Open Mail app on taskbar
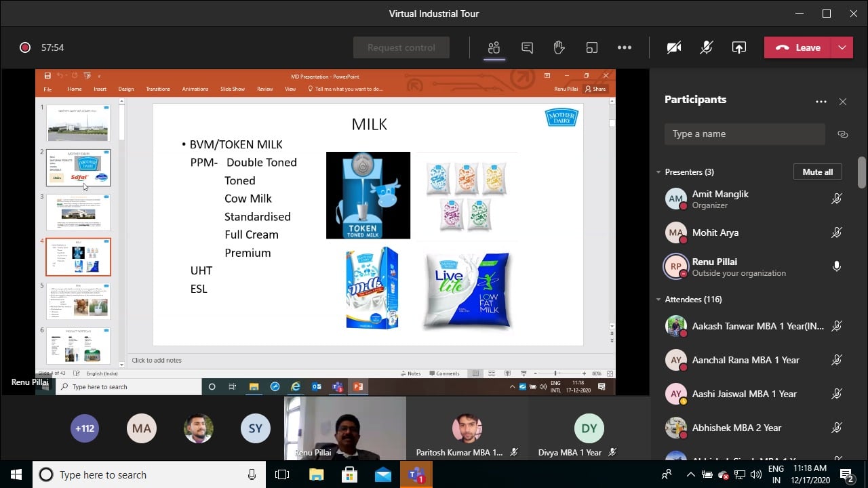This screenshot has height=488, width=868. click(x=382, y=474)
